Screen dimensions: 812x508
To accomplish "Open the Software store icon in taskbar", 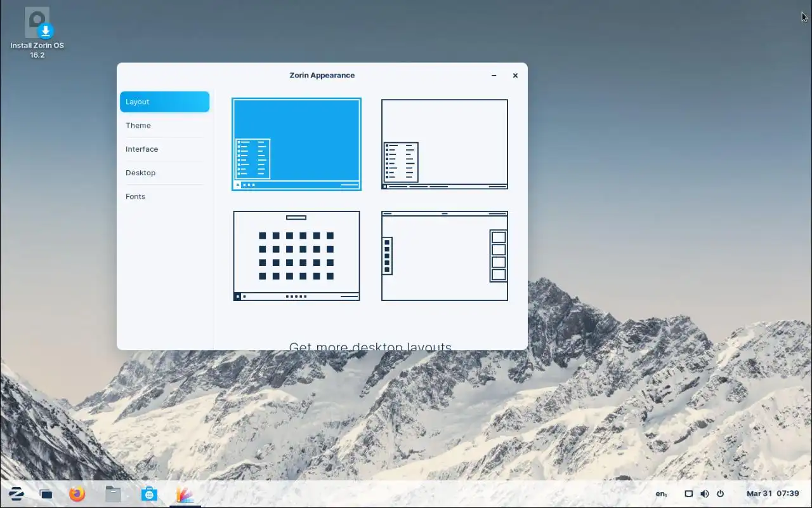I will click(x=149, y=494).
